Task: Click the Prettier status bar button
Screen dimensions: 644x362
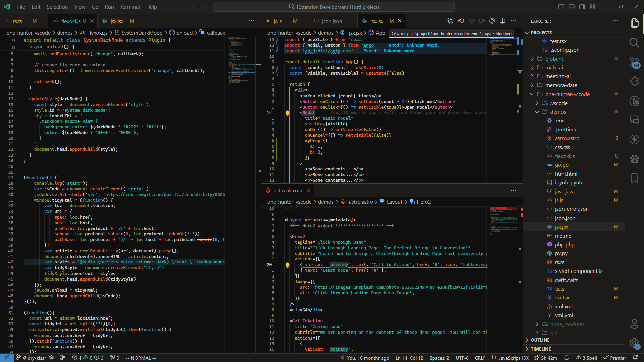Action: pos(614,358)
